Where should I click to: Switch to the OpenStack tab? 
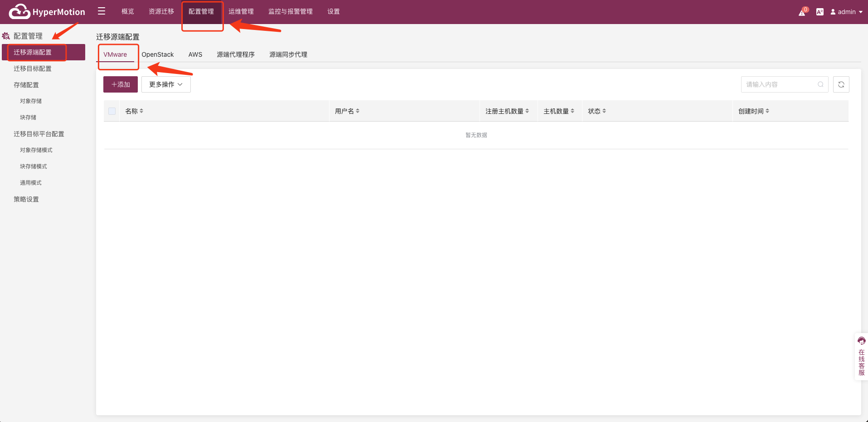click(x=158, y=54)
